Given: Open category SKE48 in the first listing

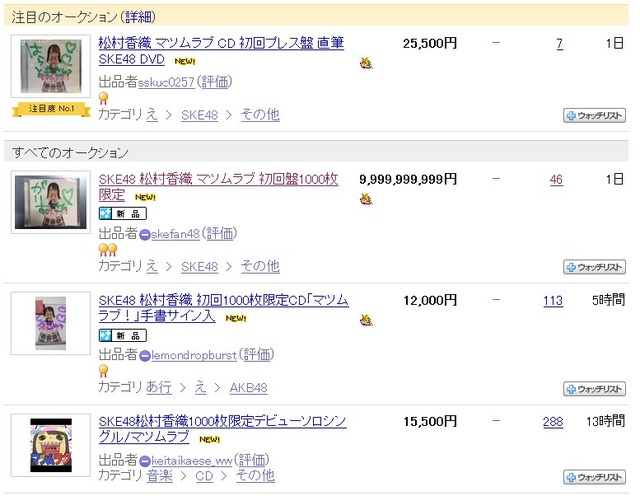Looking at the screenshot, I should click(x=200, y=115).
